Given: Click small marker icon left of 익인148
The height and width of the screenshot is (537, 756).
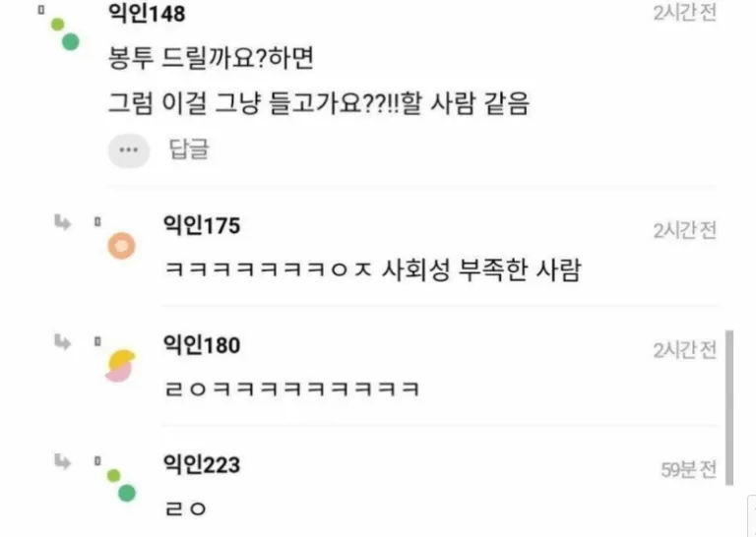Looking at the screenshot, I should [41, 10].
